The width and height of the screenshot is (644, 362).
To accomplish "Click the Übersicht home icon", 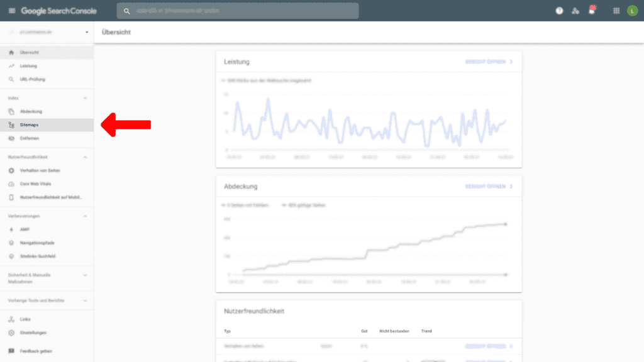I will pos(11,53).
